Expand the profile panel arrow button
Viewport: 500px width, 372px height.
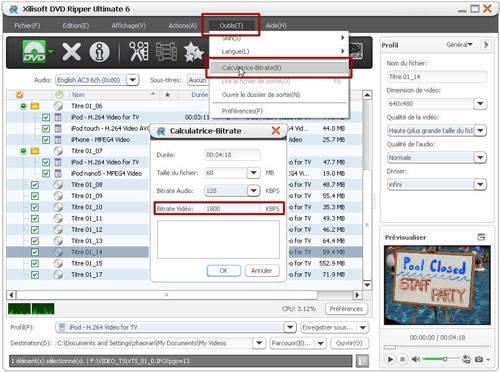(486, 45)
